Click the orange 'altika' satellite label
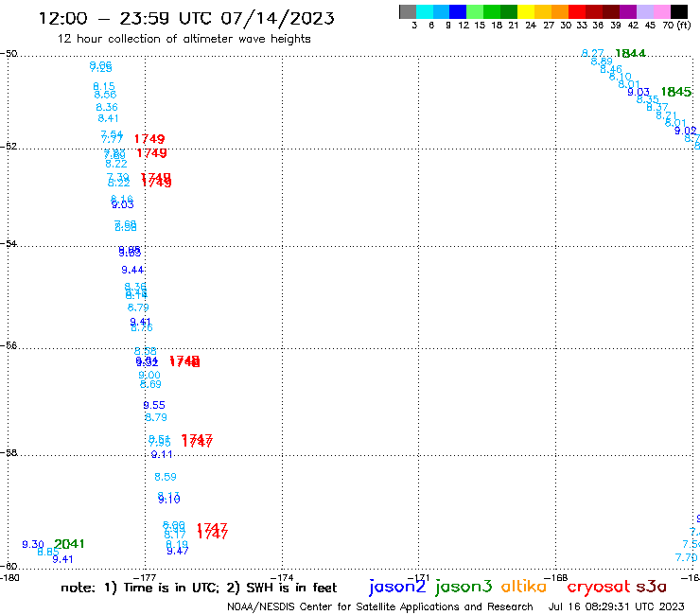Image resolution: width=700 pixels, height=615 pixels. [x=523, y=586]
